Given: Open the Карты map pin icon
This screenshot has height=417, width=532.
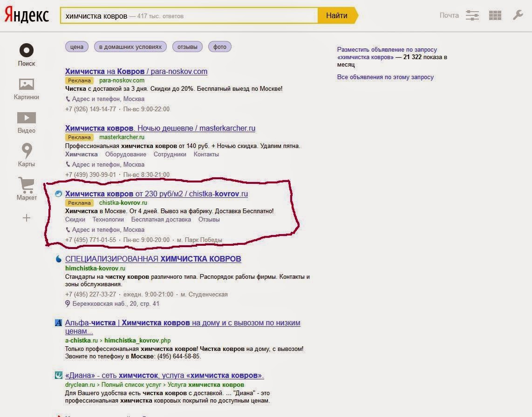Looking at the screenshot, I should tap(27, 151).
